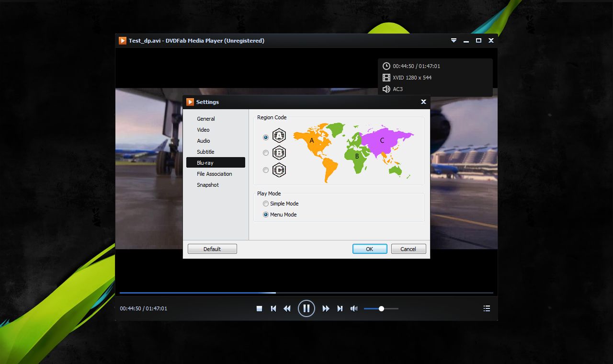
Task: Click the region C hexagon icon
Action: 279,170
